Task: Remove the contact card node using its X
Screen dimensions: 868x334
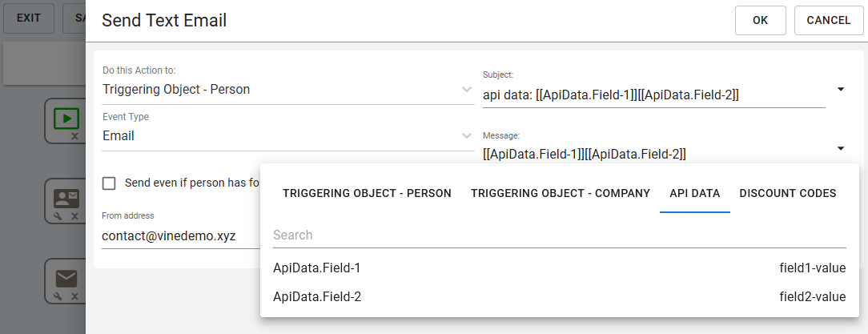Action: (x=74, y=216)
